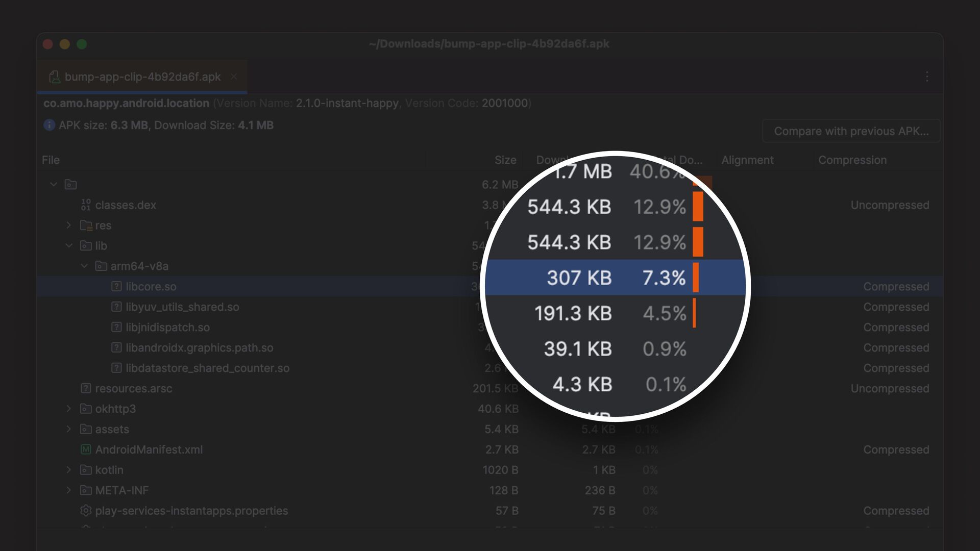Sort by the Size column header
The image size is (980, 551).
pyautogui.click(x=505, y=160)
